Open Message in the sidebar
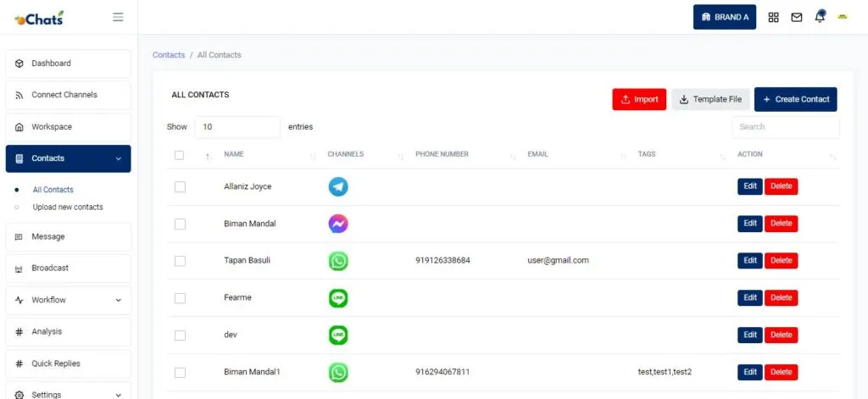Screen dimensions: 868x399 tap(69, 237)
